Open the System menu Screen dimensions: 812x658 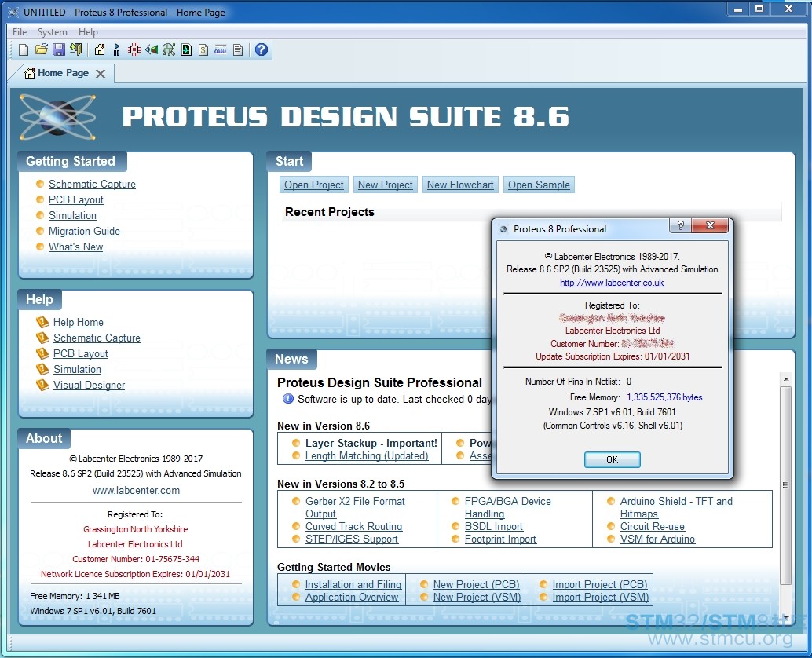click(53, 32)
